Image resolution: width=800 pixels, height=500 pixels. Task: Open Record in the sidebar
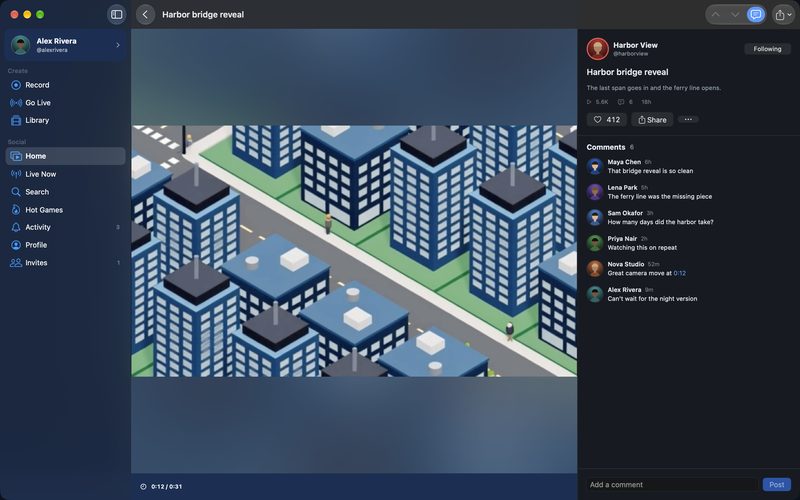[x=66, y=85]
